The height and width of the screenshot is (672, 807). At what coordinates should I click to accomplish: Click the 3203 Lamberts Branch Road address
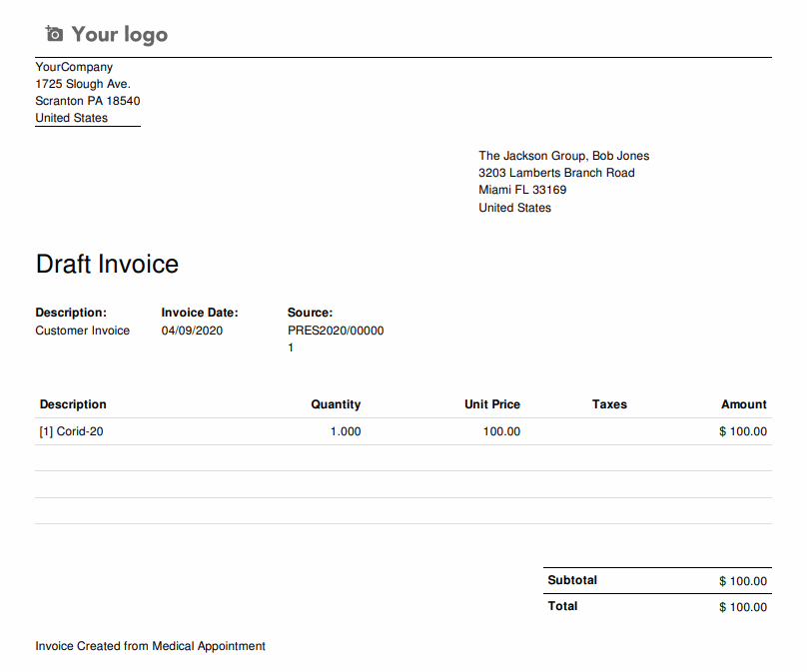click(556, 173)
